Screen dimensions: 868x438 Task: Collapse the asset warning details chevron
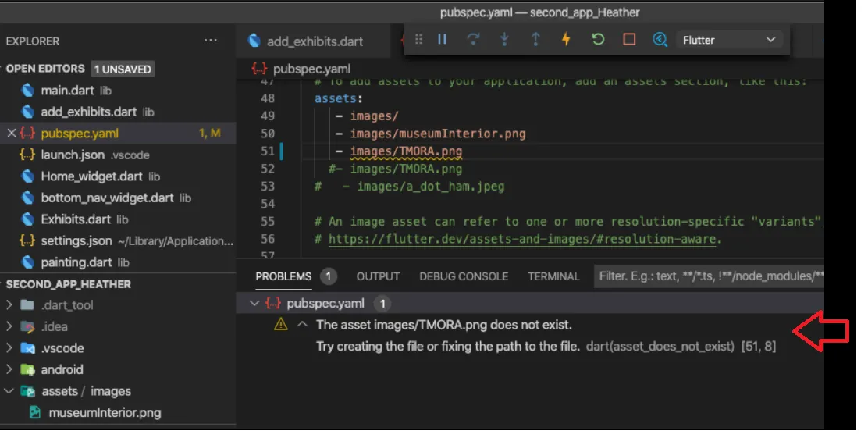coord(302,325)
